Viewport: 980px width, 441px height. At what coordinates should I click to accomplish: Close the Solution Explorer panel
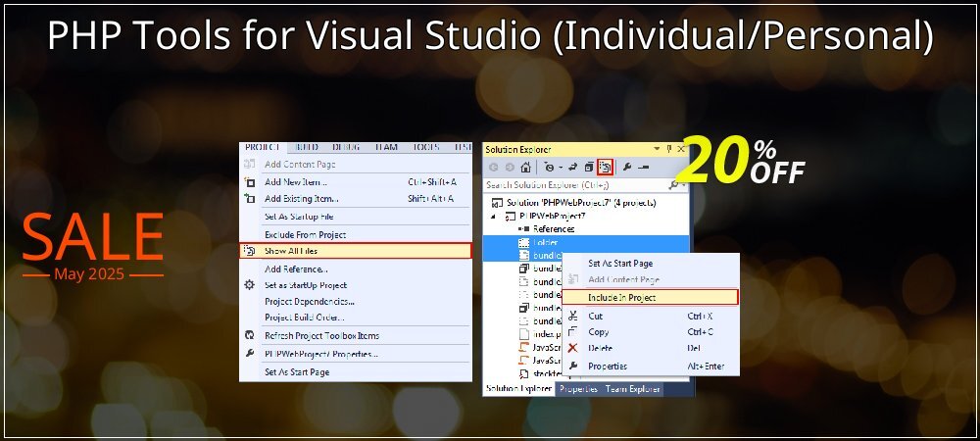pos(681,149)
